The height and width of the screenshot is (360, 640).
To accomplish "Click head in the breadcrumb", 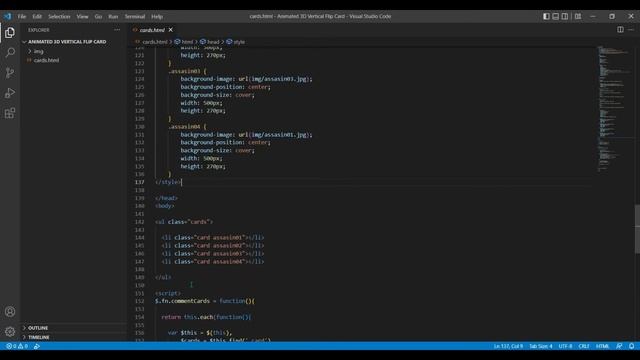I will point(213,42).
